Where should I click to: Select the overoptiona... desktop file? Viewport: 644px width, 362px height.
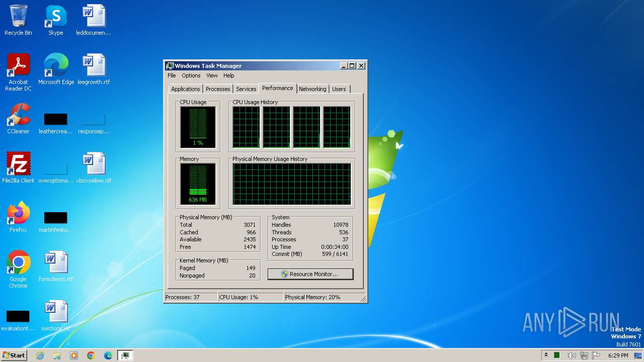click(x=56, y=172)
